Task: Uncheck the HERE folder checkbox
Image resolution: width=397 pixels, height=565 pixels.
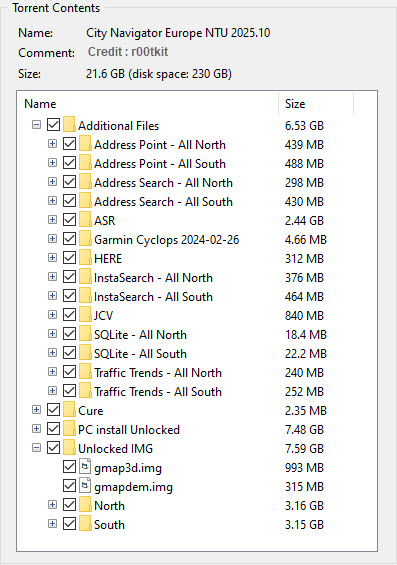Action: click(x=69, y=258)
